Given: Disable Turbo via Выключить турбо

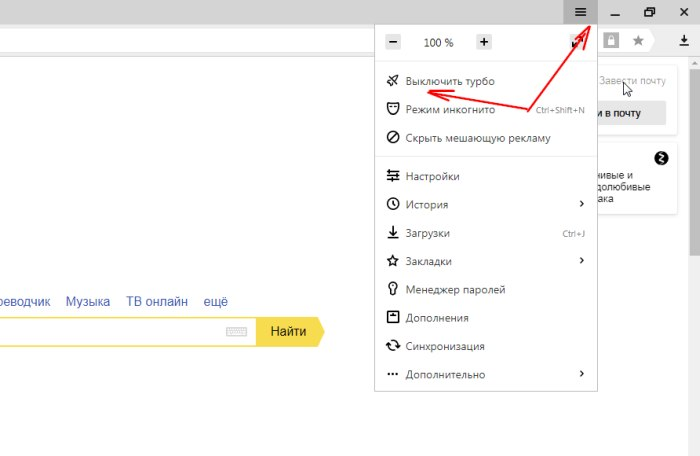Looking at the screenshot, I should (449, 81).
